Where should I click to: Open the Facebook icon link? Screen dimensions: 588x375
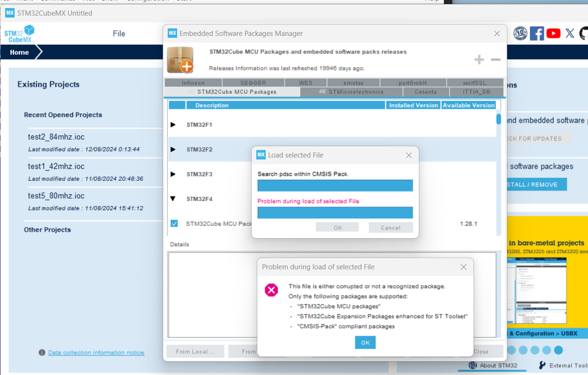click(x=537, y=34)
